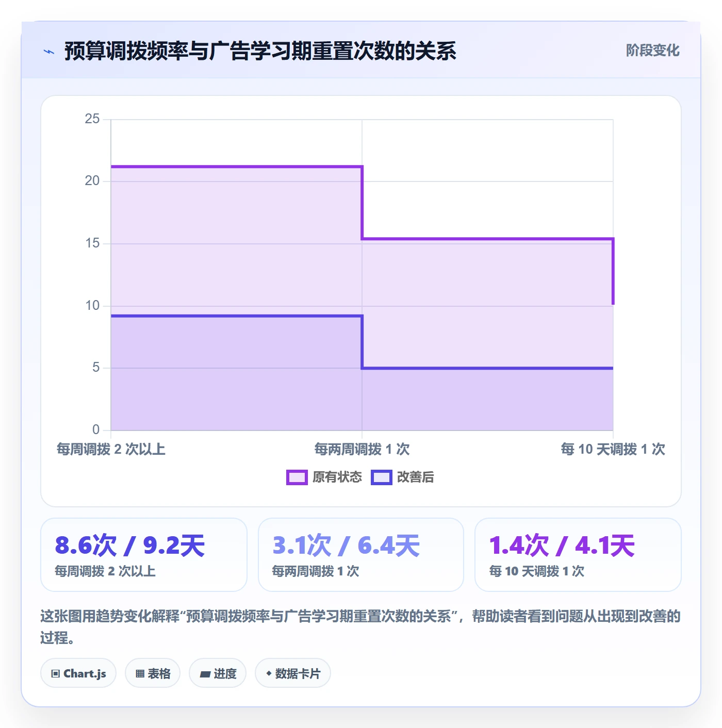Screen dimensions: 722x728
Task: Click the bar icon in 进度 chip
Action: [205, 674]
